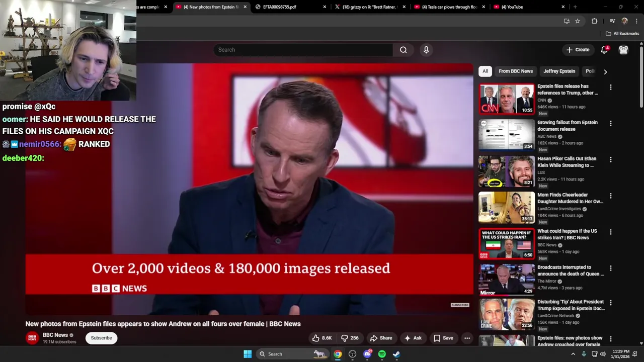Open options menu for Mom Finds Cheerleader video

pyautogui.click(x=611, y=196)
